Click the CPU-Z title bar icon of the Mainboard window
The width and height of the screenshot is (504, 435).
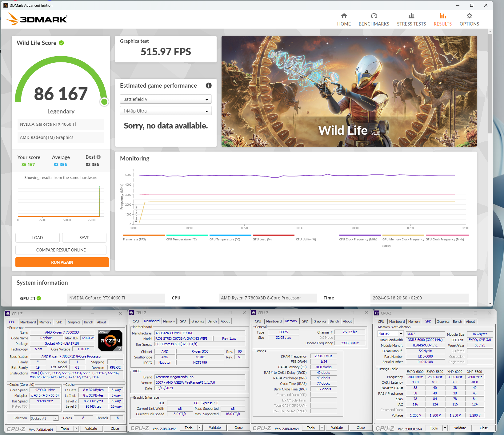(131, 313)
